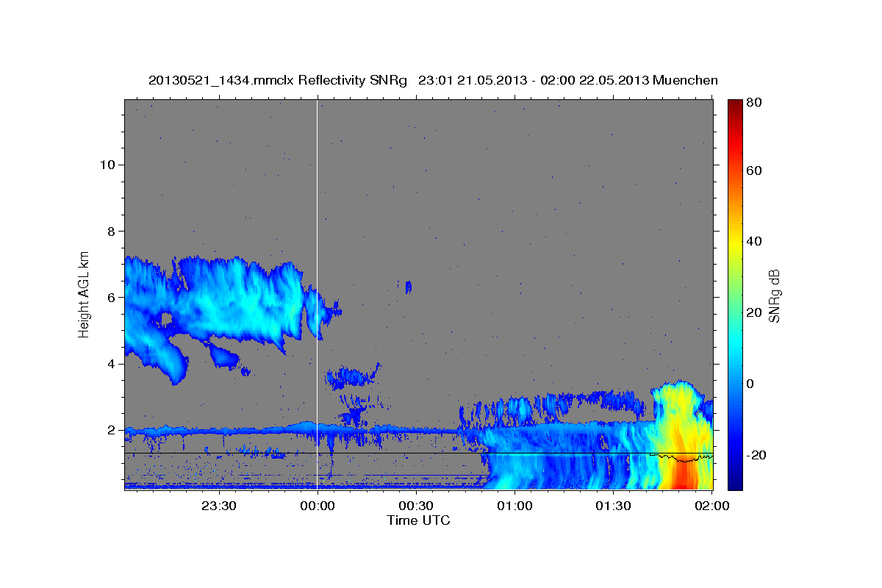Click the height tick label 6
Viewport: 882px width, 588px height.
(x=111, y=297)
